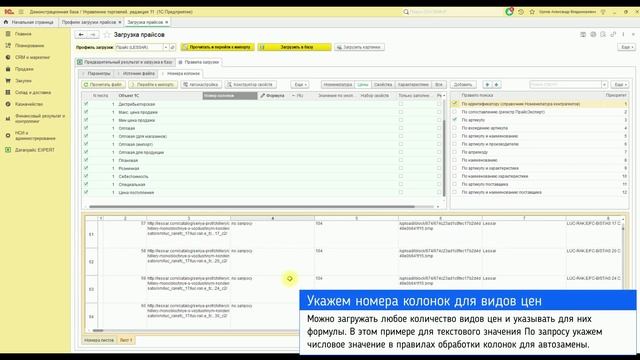Uncheck the Макс. цена продажи row checkbox
The height and width of the screenshot is (360, 640).
[x=86, y=112]
